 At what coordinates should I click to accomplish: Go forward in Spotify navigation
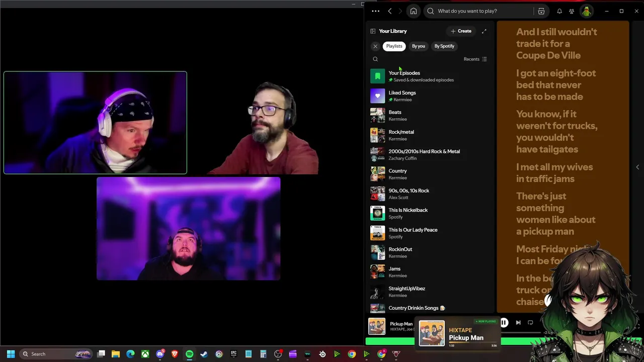tap(400, 11)
